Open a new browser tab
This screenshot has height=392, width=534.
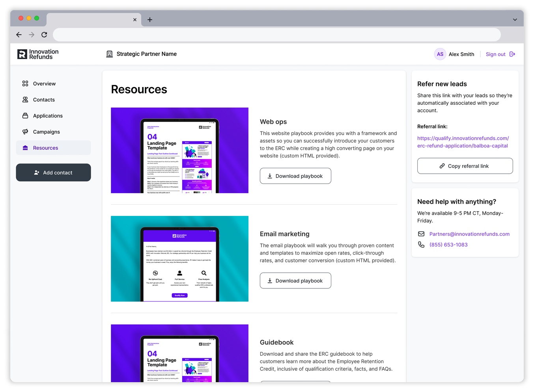[x=150, y=20]
